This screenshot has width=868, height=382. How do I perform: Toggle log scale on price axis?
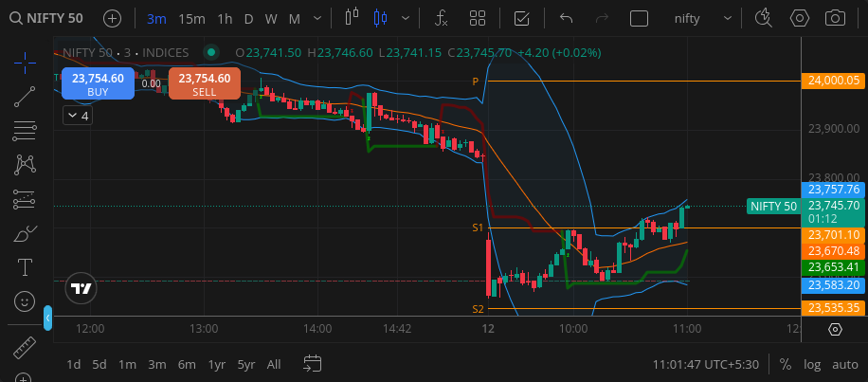coord(812,364)
